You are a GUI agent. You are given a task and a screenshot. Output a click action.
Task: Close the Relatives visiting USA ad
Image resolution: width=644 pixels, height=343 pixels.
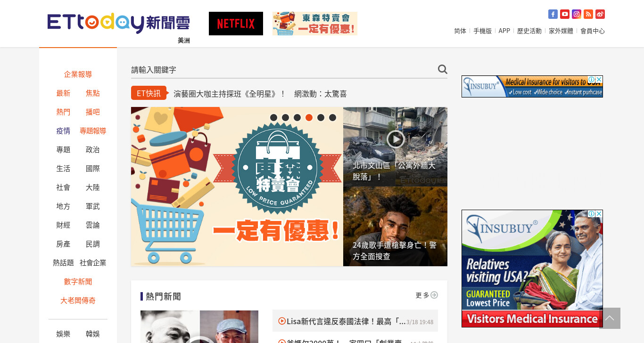click(599, 214)
